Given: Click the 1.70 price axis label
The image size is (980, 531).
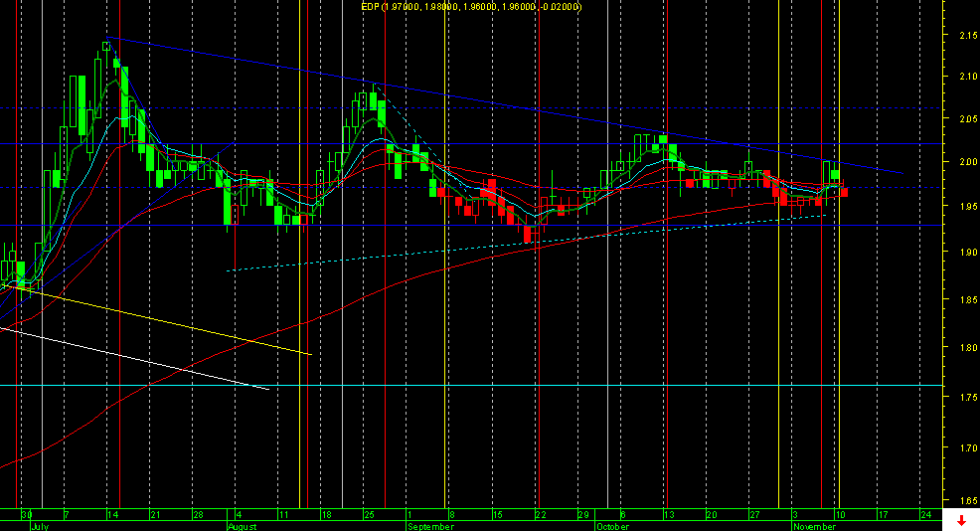Looking at the screenshot, I should (968, 448).
